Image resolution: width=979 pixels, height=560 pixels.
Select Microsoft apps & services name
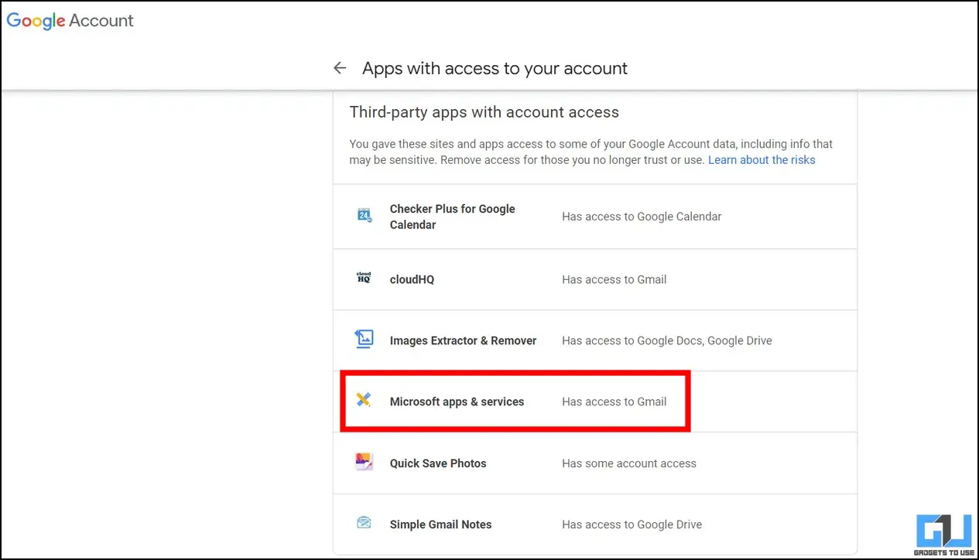pyautogui.click(x=457, y=401)
